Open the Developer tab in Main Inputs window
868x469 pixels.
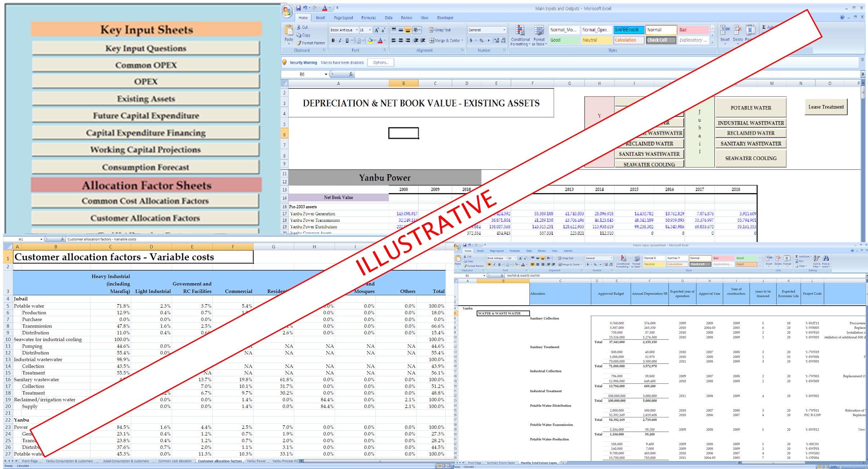click(x=445, y=18)
